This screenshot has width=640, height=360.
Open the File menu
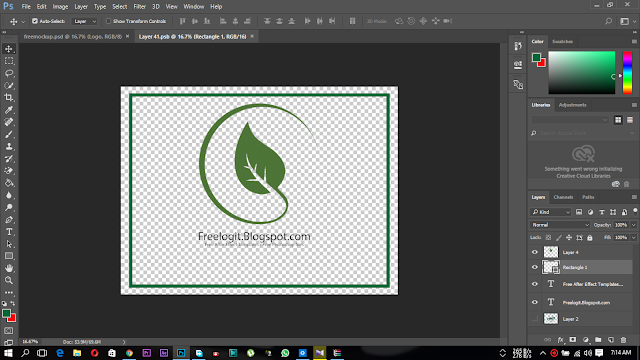point(26,7)
